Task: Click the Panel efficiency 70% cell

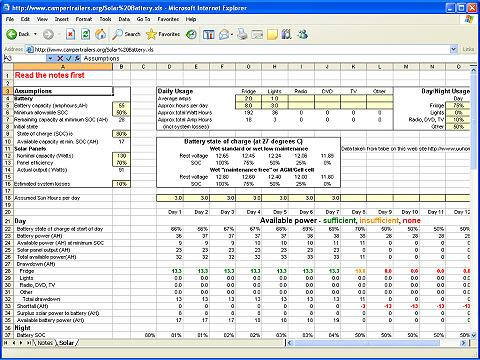Action: click(121, 163)
